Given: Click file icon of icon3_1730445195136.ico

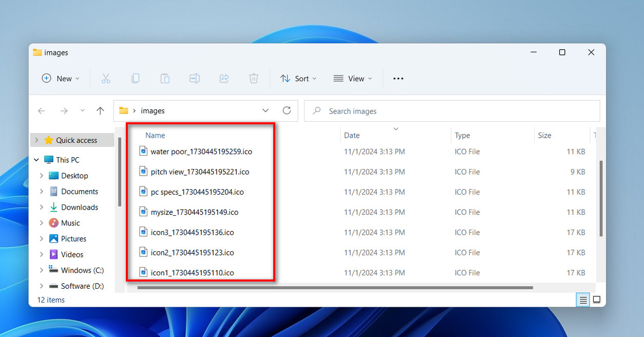Looking at the screenshot, I should tap(143, 232).
